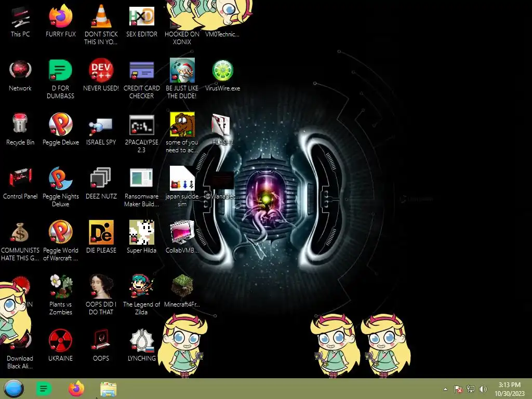Click the DEEZ NUTZ shortcut
532x399 pixels.
click(101, 178)
